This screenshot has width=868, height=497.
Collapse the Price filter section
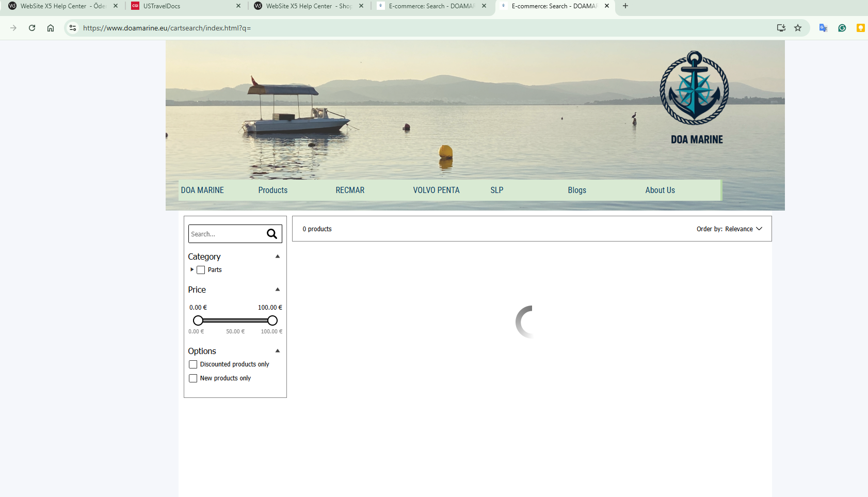click(x=278, y=290)
